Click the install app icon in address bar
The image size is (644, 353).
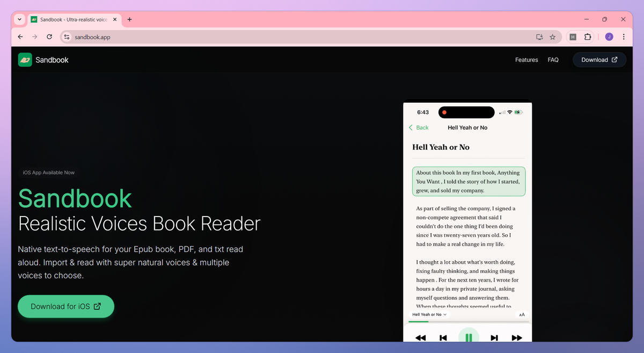(x=539, y=37)
